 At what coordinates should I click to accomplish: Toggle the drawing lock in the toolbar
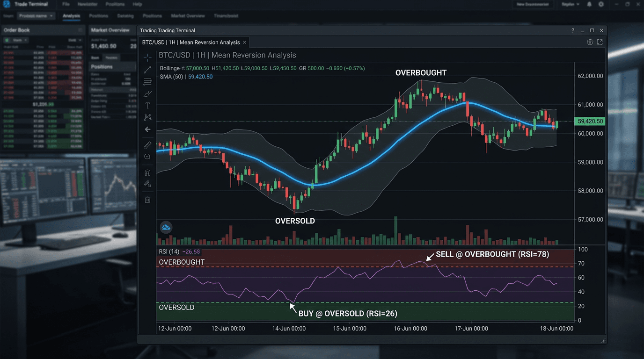147,184
